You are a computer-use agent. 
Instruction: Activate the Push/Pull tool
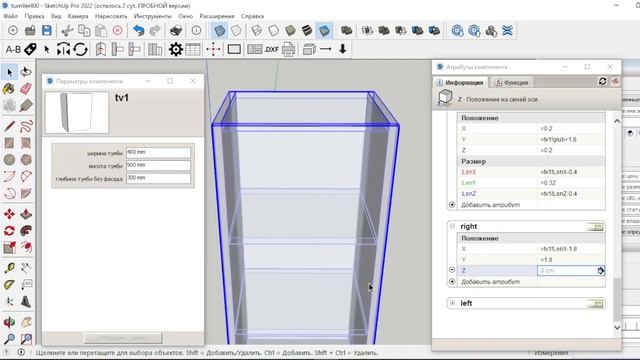(x=26, y=214)
